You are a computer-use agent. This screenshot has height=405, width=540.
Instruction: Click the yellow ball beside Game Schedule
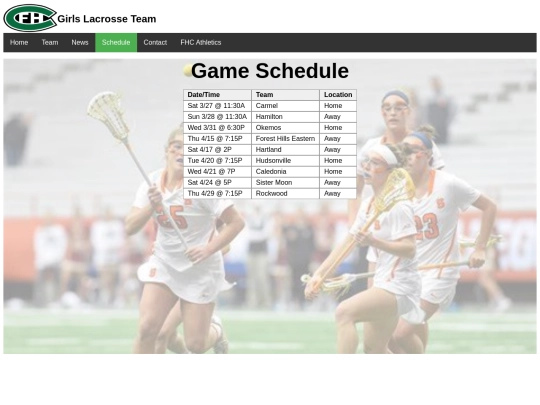[188, 71]
